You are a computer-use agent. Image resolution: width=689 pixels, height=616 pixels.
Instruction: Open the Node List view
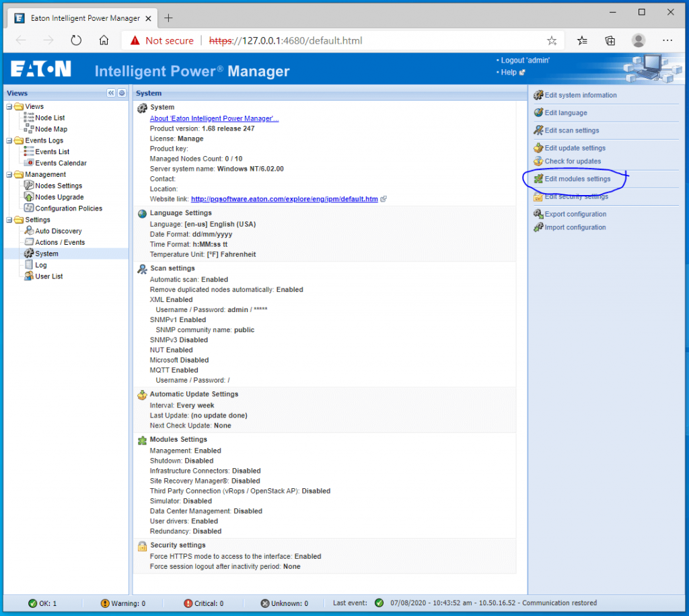[50, 118]
